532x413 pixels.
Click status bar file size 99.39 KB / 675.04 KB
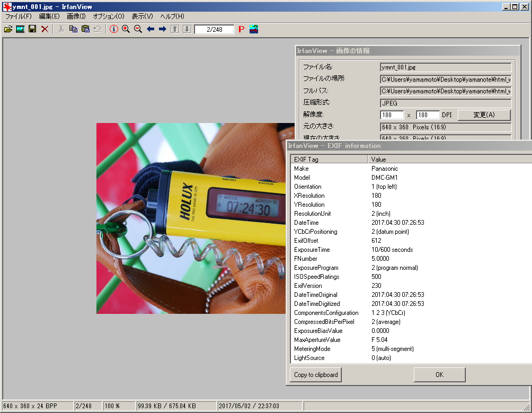point(166,406)
